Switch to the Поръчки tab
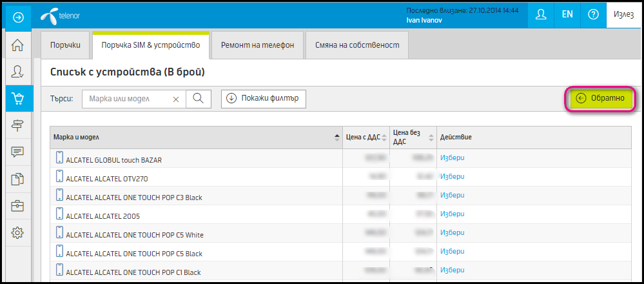644x284 pixels. pyautogui.click(x=65, y=45)
